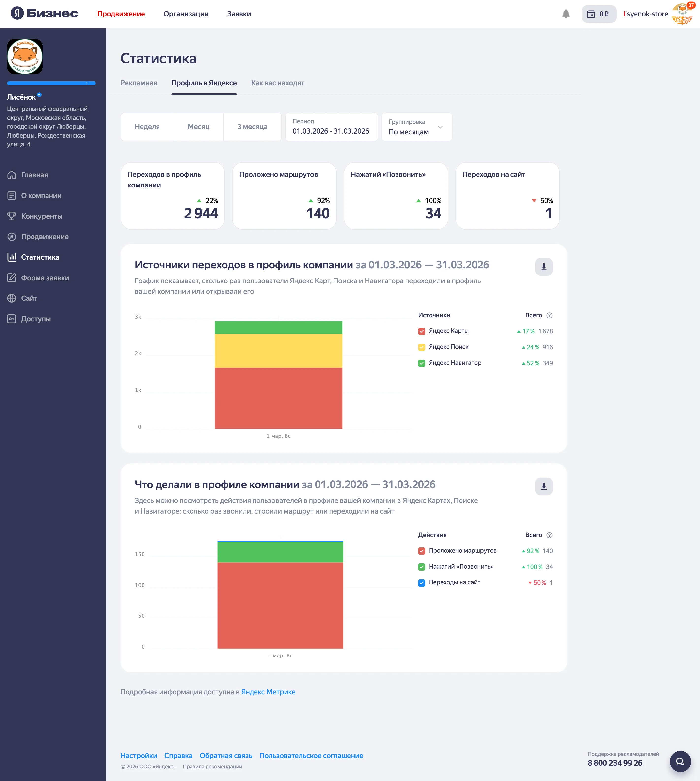Click the Сайт globe icon
The height and width of the screenshot is (781, 700).
point(12,298)
